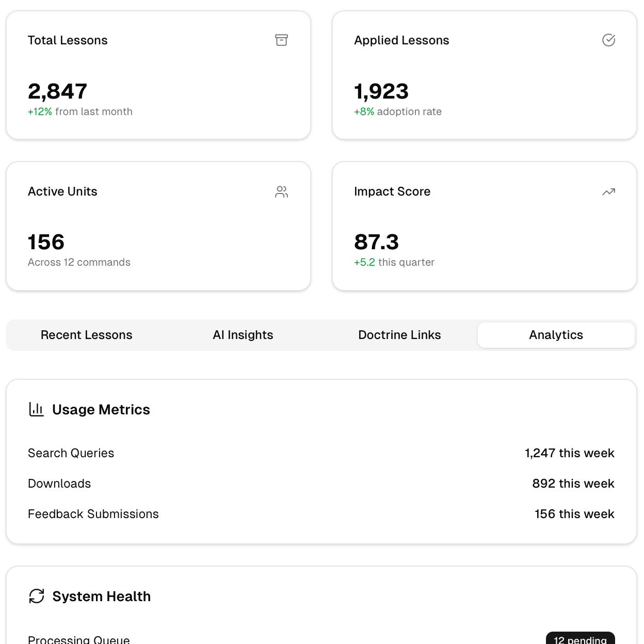The width and height of the screenshot is (644, 644).
Task: Click the Applied Lessons value 1,923
Action: pos(381,91)
